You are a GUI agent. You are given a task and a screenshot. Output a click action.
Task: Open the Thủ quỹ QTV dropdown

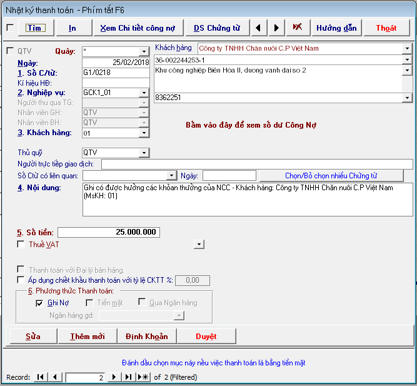[x=144, y=153]
